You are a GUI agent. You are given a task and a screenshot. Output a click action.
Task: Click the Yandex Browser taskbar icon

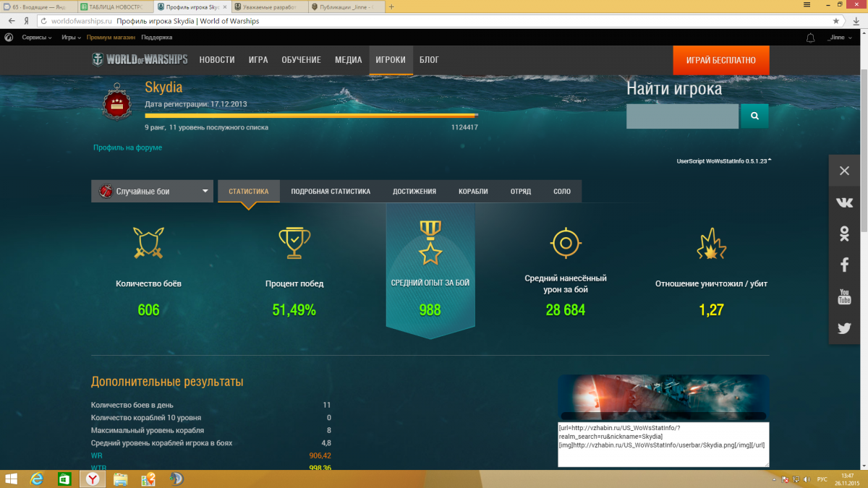93,479
